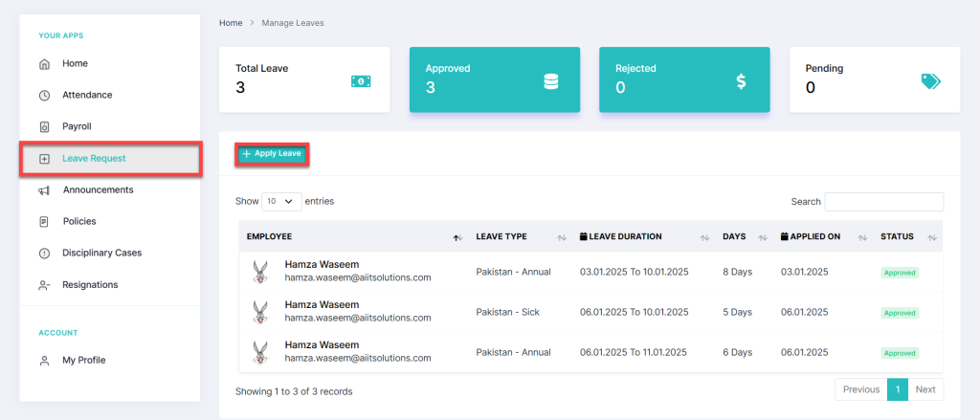Click Approved badge in the Sick leave row
Viewport: 980px width, 420px height.
click(x=900, y=313)
